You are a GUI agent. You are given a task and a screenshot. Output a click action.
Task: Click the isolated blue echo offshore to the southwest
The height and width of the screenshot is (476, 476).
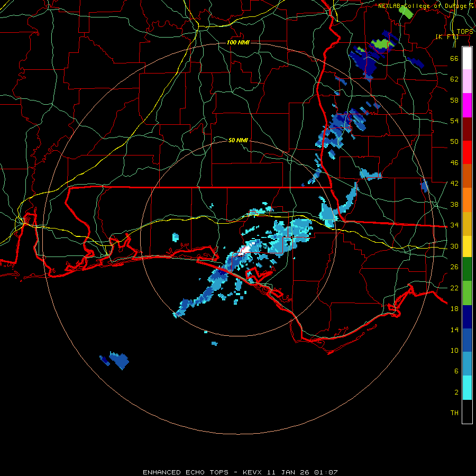[120, 360]
